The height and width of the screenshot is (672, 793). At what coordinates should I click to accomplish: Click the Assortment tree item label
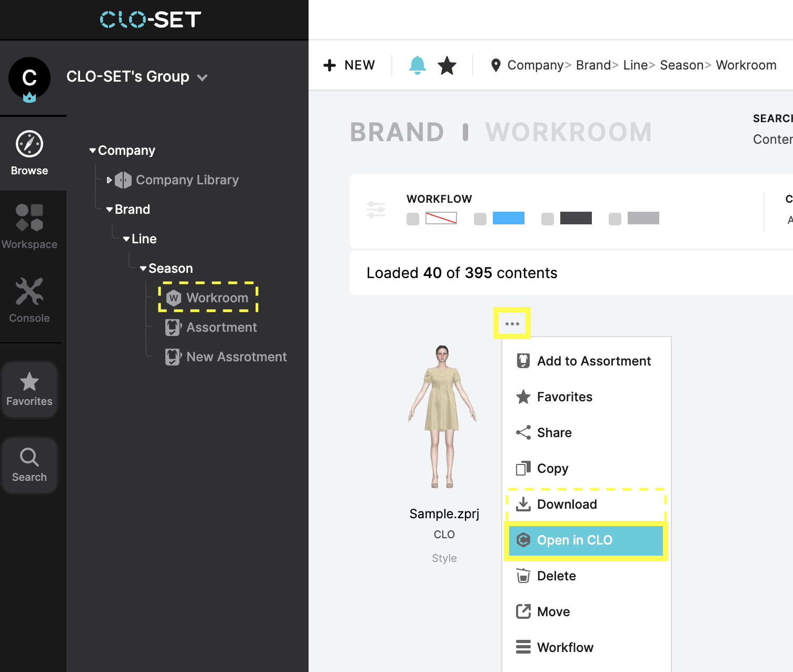coord(222,328)
